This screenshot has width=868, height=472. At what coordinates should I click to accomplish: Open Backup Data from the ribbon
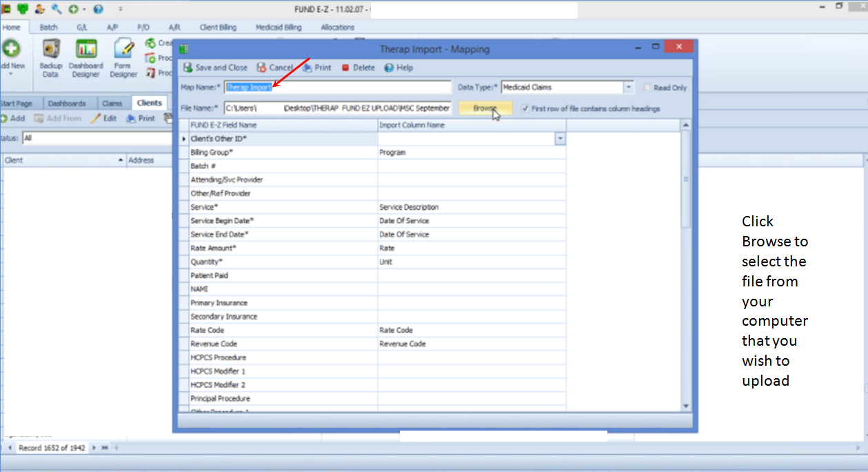pos(50,59)
